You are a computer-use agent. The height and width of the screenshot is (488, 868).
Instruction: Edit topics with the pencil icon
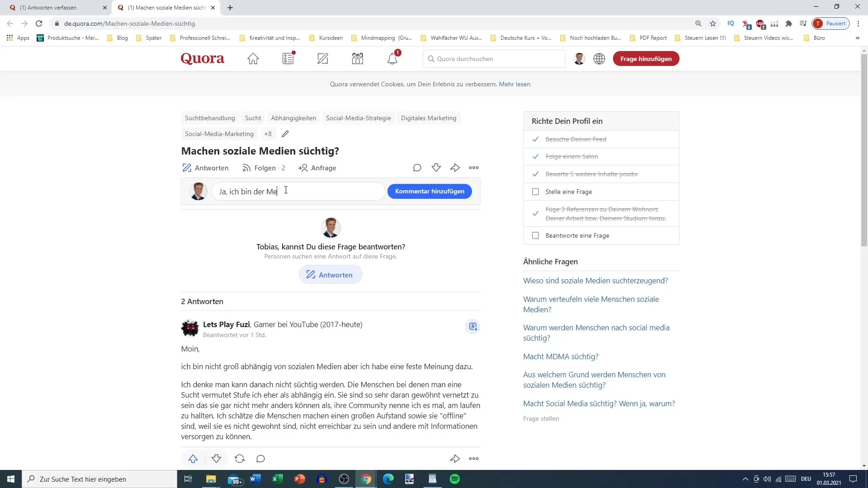click(285, 134)
